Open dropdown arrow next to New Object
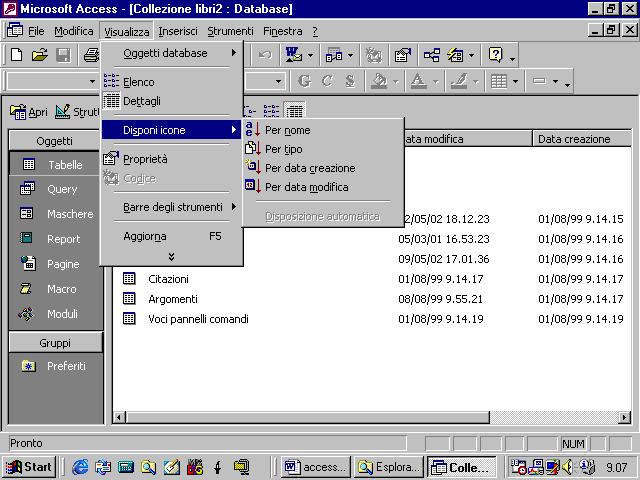The image size is (640, 480). (471, 55)
